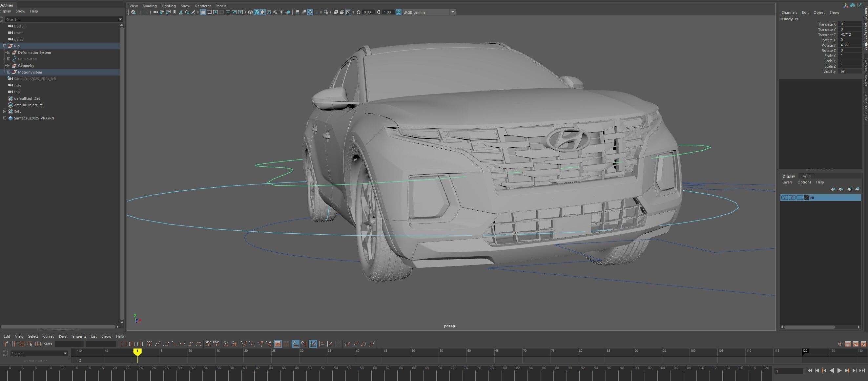This screenshot has width=868, height=381.
Task: Click the current frame field showing 1
Action: [789, 371]
